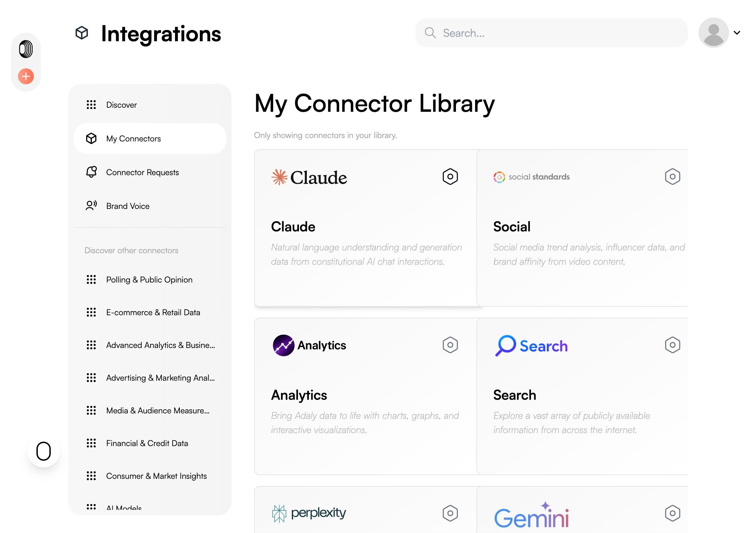
Task: Browse Financial & Credit Data category
Action: tap(147, 443)
